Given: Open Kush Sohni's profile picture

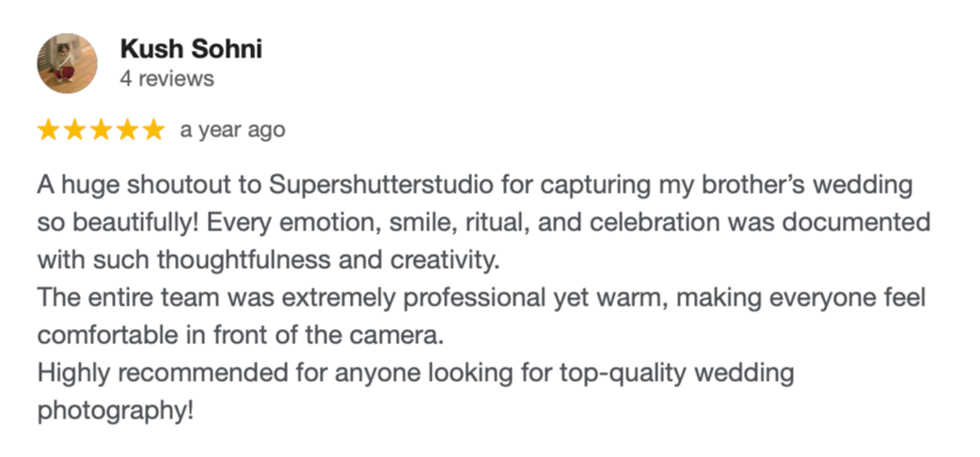Looking at the screenshot, I should tap(68, 63).
